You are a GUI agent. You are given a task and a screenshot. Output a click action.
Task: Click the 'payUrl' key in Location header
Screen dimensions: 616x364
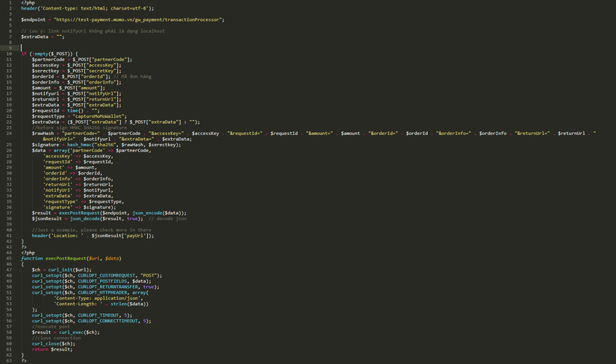click(x=137, y=236)
